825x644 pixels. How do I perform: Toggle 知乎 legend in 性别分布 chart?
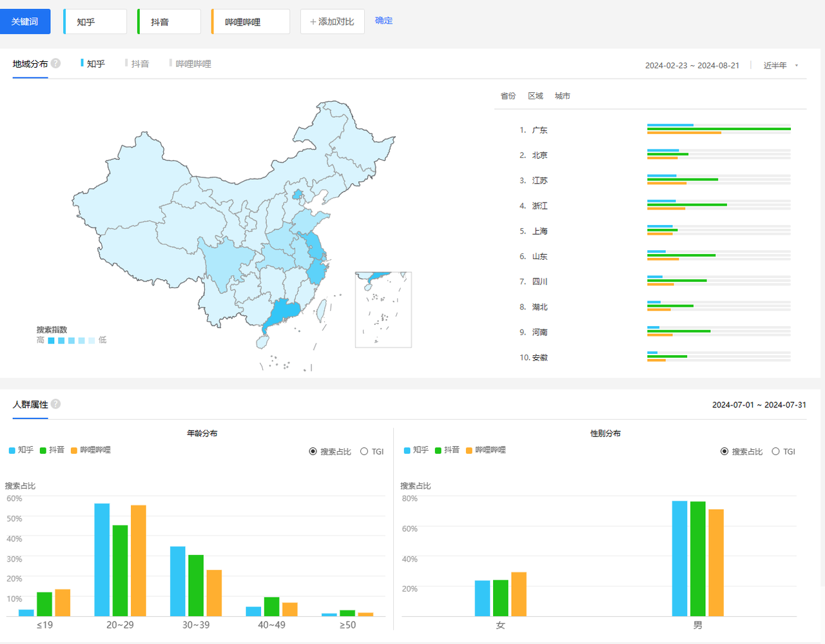[x=416, y=450]
